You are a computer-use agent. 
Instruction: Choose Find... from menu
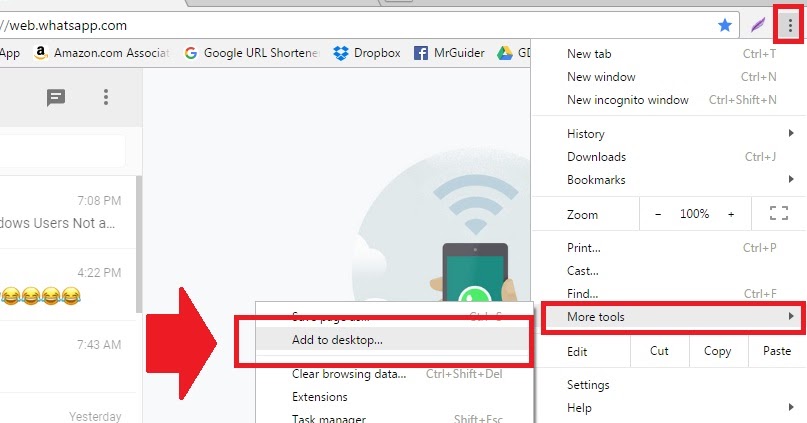(669, 293)
